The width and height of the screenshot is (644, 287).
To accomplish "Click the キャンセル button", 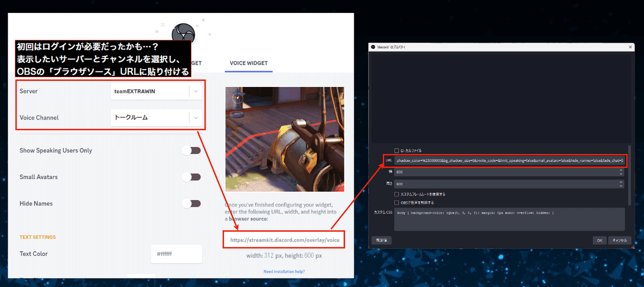I will coord(620,240).
